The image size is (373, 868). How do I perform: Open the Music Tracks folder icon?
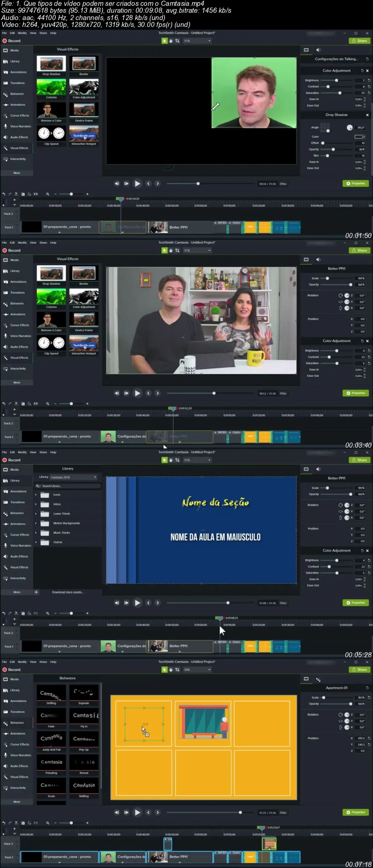pyautogui.click(x=45, y=533)
